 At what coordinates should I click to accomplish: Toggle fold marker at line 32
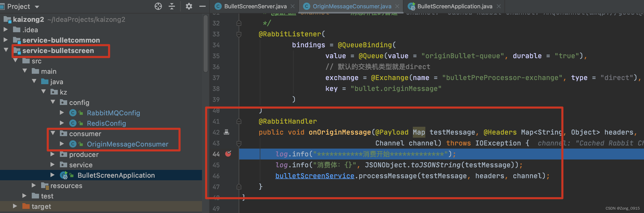(239, 23)
